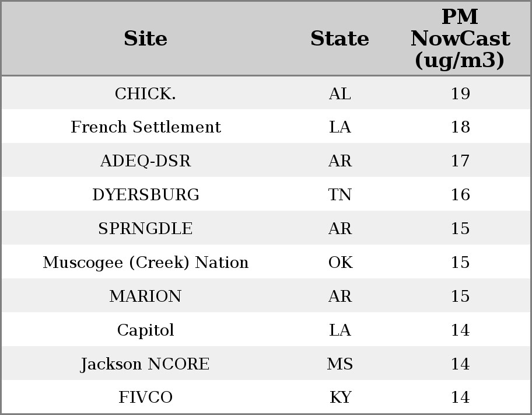
Task: Select the FIVCO site row
Action: pyautogui.click(x=145, y=397)
